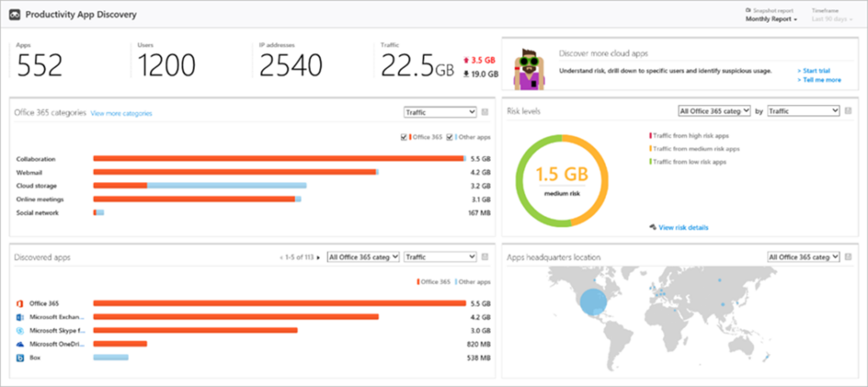Screen dimensions: 868x387
Task: Click the large bubble on world map
Action: (x=593, y=304)
